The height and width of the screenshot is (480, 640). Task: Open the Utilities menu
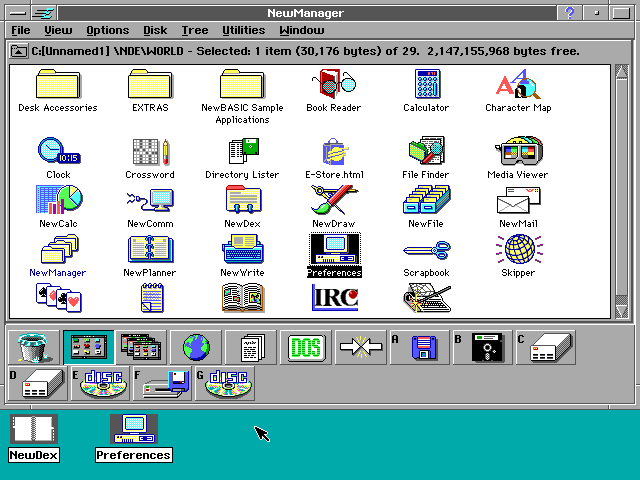tap(244, 31)
